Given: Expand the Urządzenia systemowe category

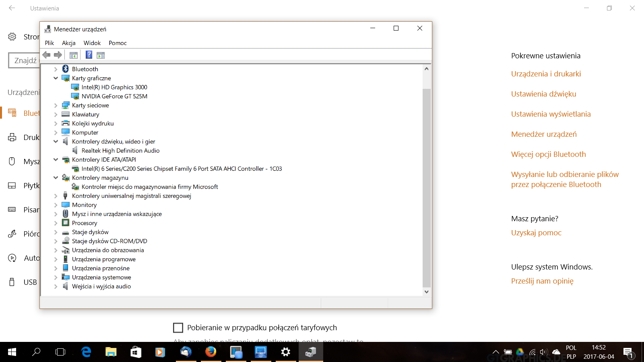Looking at the screenshot, I should [56, 277].
